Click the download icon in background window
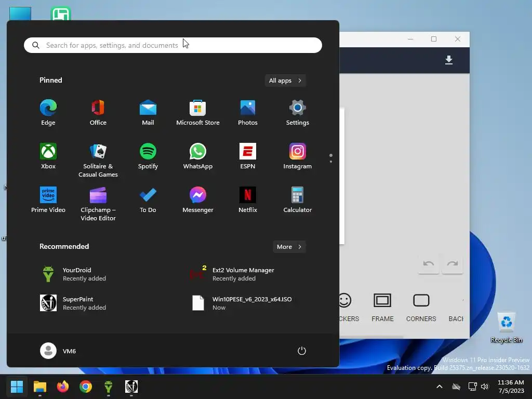The height and width of the screenshot is (399, 532). (449, 60)
